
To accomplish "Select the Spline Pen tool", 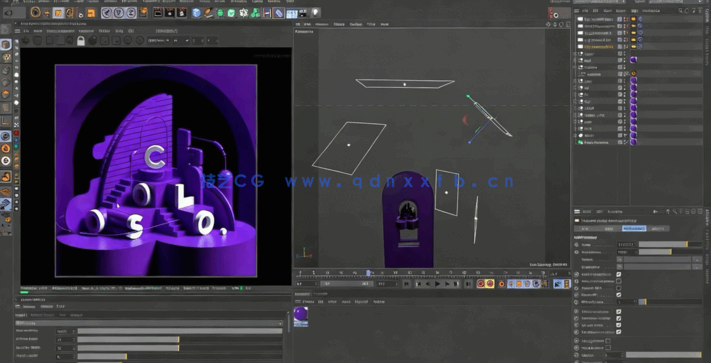I will [208, 13].
